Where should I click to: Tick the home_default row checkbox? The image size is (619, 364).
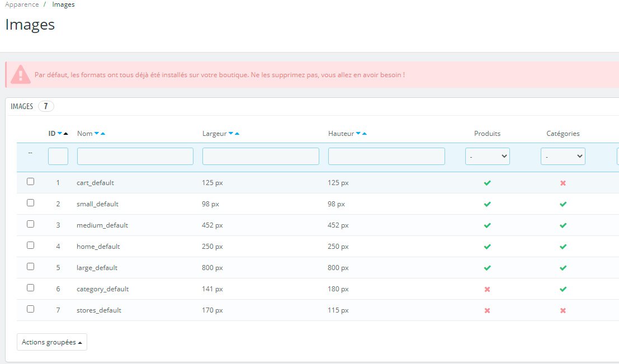pos(30,245)
